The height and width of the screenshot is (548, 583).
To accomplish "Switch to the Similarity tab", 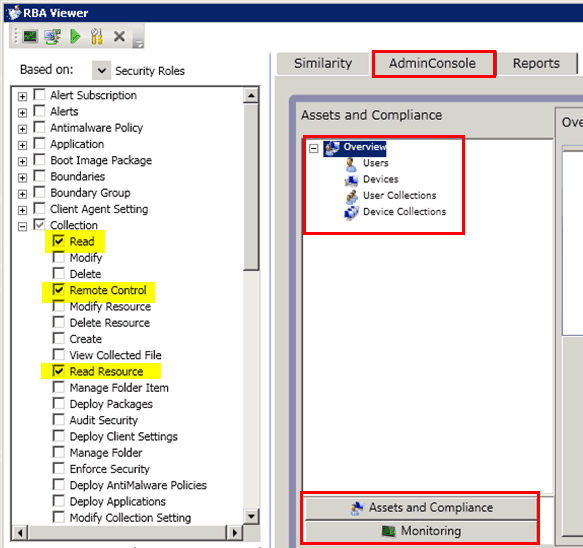I will point(323,64).
